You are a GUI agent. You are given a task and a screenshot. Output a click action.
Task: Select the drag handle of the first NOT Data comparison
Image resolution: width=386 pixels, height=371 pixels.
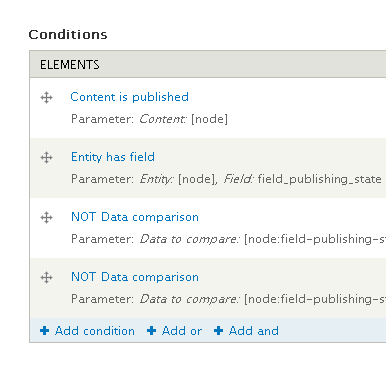pyautogui.click(x=47, y=217)
